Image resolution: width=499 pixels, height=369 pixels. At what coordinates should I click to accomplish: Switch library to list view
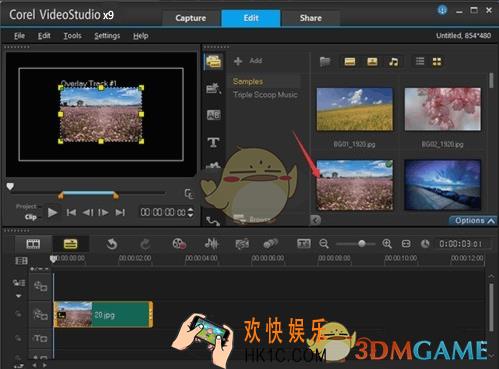click(420, 61)
